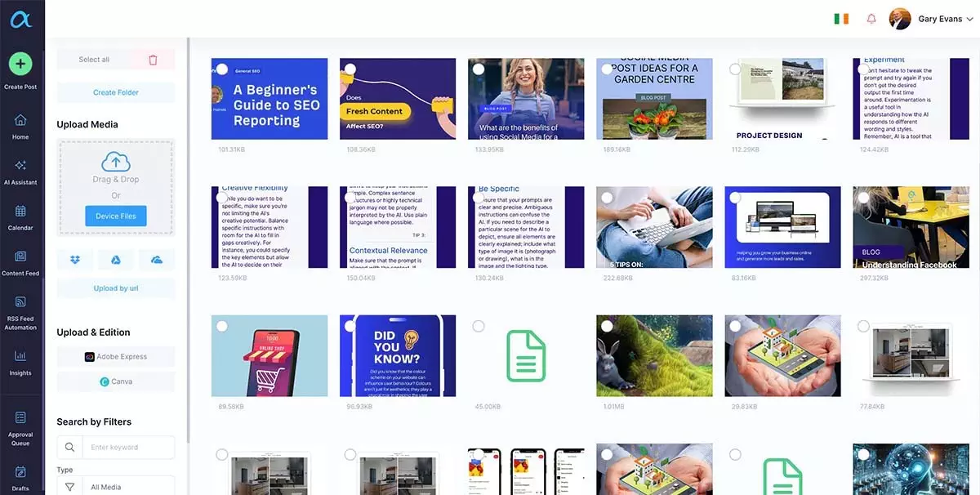Image resolution: width=980 pixels, height=495 pixels.
Task: Click Upload by url
Action: [x=116, y=288]
